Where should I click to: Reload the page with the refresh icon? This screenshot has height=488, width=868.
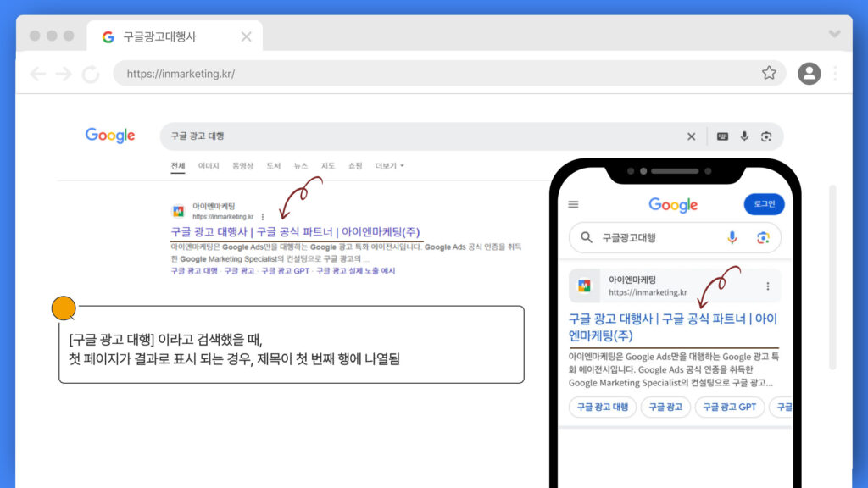(91, 74)
